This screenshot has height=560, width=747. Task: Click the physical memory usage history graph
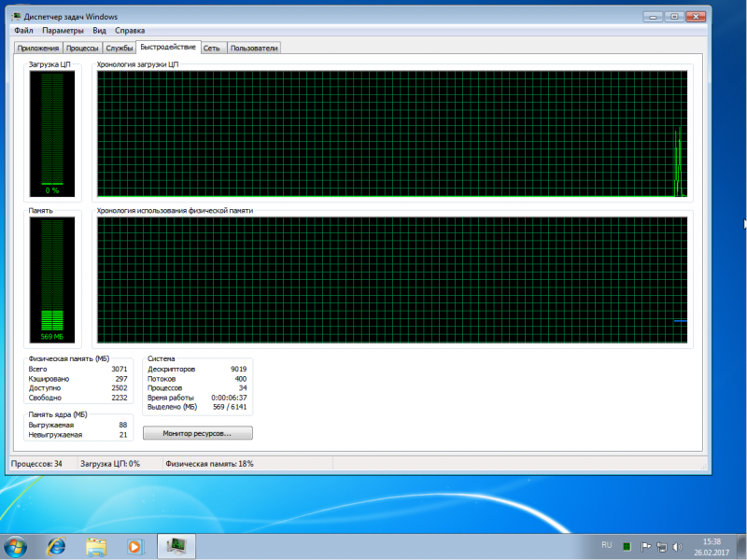(392, 280)
